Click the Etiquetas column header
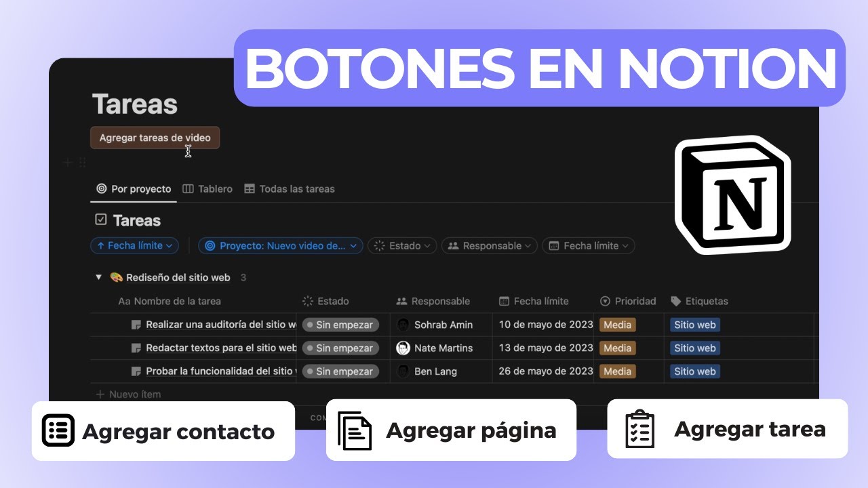This screenshot has height=488, width=868. tap(699, 301)
